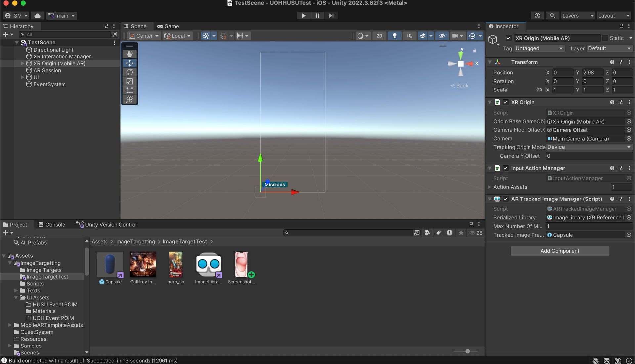Toggle the Static checkbox for XR Origin
This screenshot has height=364, width=635.
[x=604, y=38]
